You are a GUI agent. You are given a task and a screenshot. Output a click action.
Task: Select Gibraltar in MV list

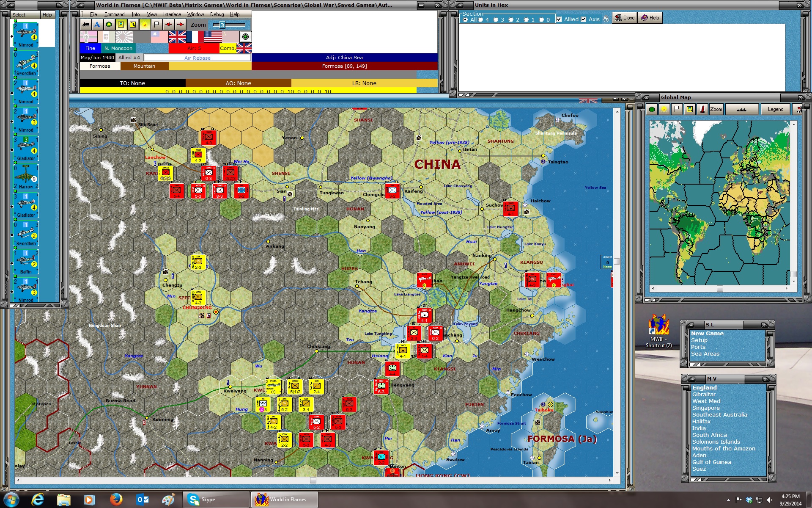[704, 395]
